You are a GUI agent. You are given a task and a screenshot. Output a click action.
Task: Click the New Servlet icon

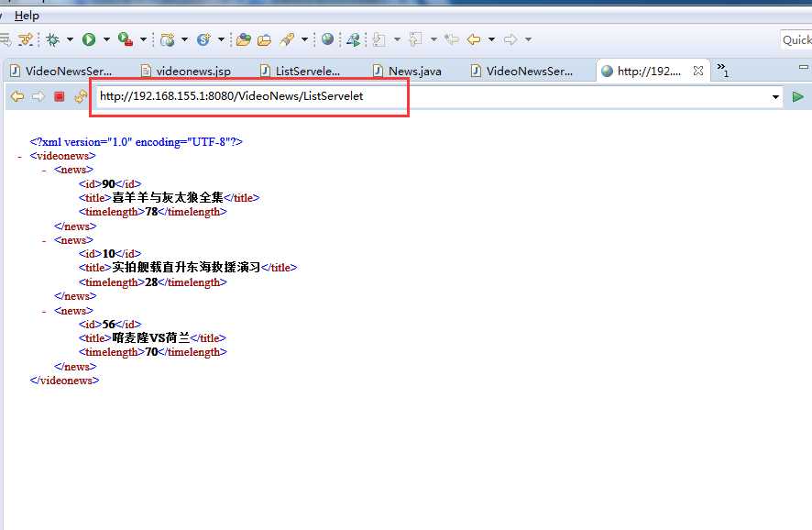click(x=203, y=39)
